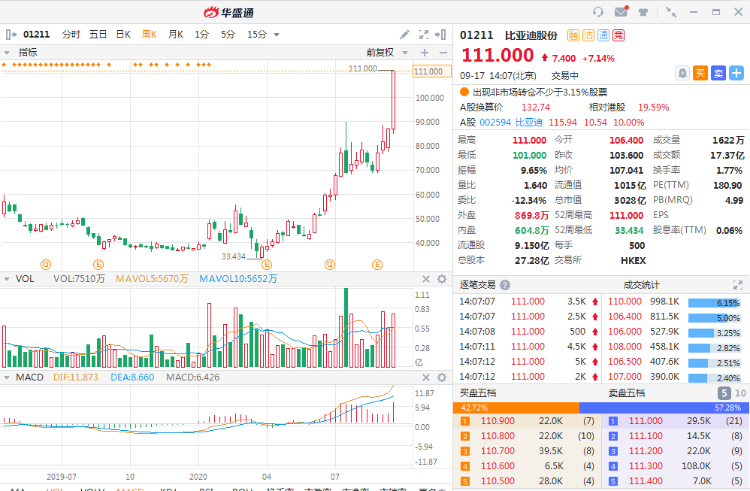
Task: Collapse the left sidebar panel icon
Action: pos(11,34)
